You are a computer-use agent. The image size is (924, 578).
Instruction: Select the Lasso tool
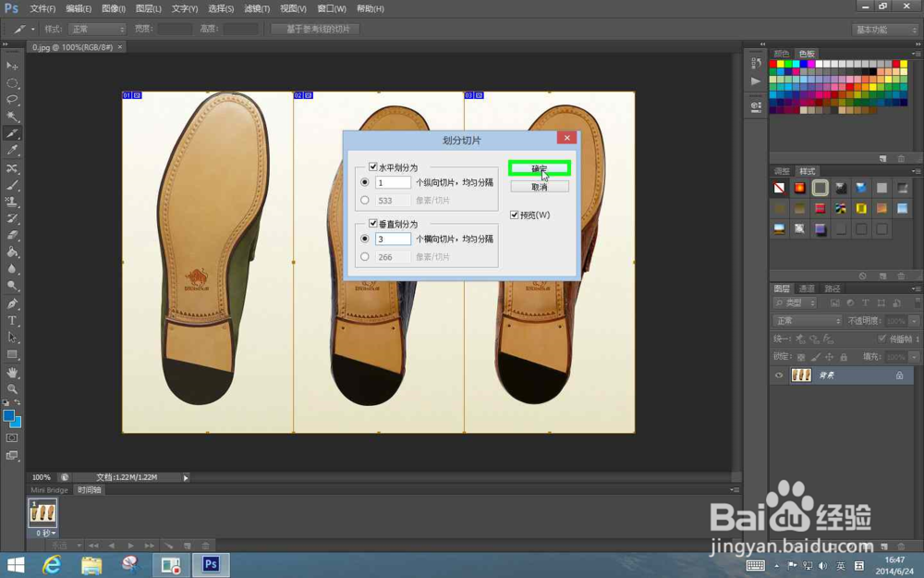coord(12,100)
